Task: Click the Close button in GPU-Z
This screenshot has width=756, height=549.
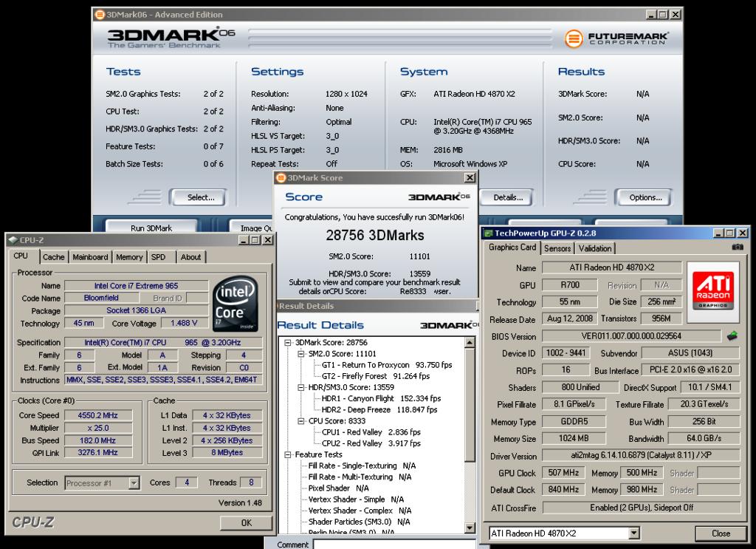Action: tap(721, 533)
